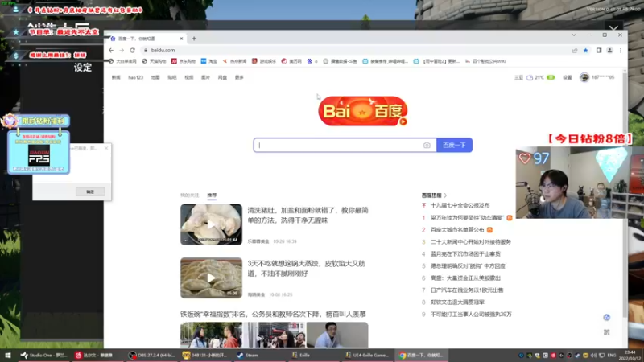Select 贴吧 in Baidu top navigation

172,77
